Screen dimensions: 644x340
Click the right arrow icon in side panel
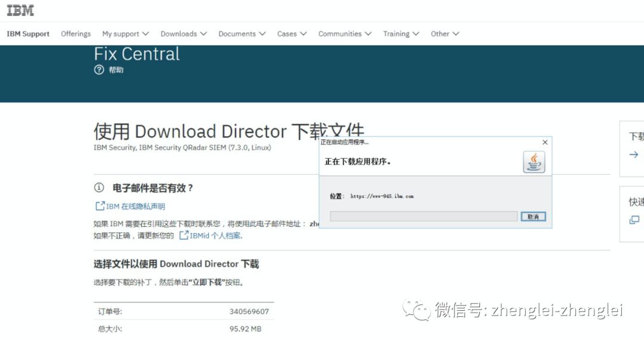pyautogui.click(x=634, y=154)
